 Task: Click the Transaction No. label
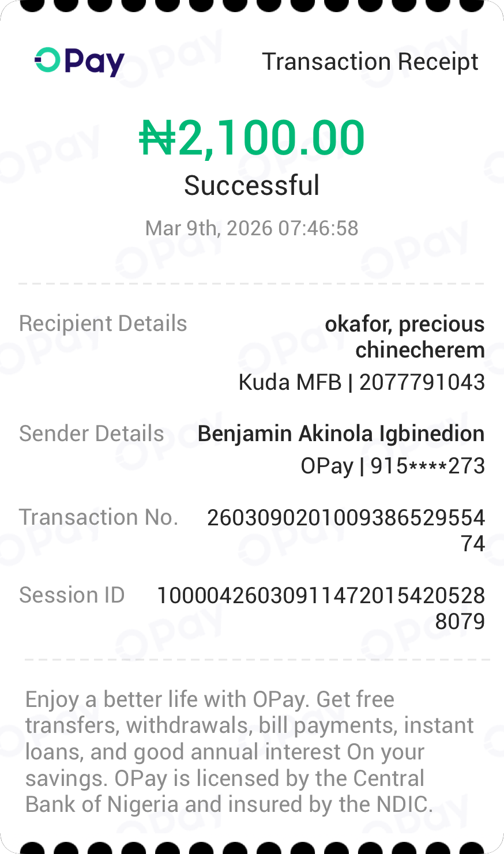[x=99, y=517]
